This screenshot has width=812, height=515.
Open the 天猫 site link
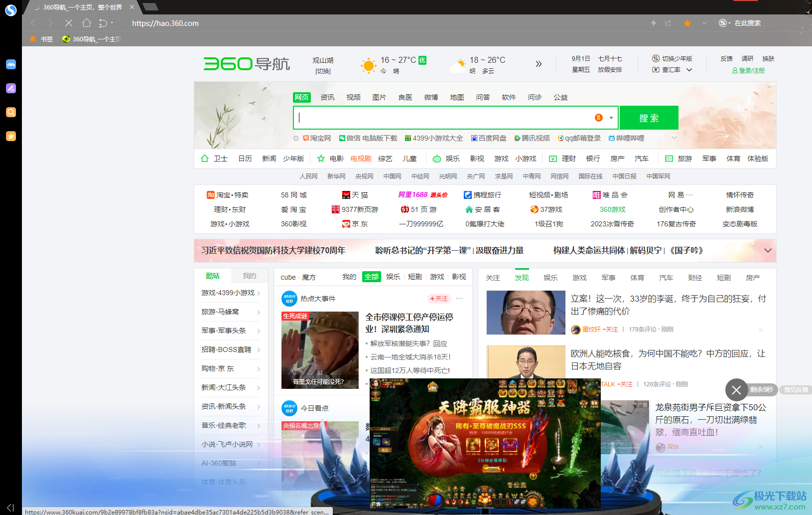coord(355,195)
